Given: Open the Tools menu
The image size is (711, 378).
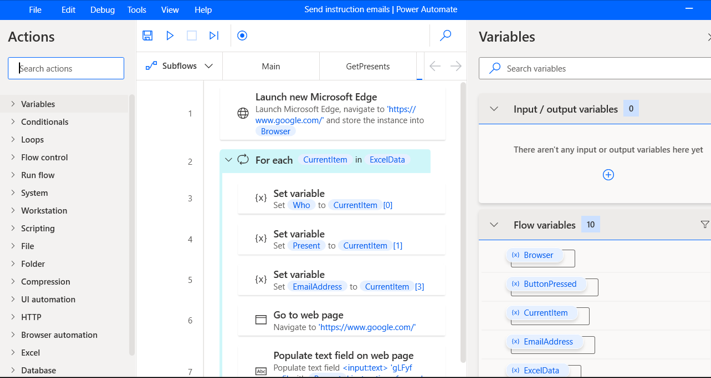Looking at the screenshot, I should tap(136, 10).
